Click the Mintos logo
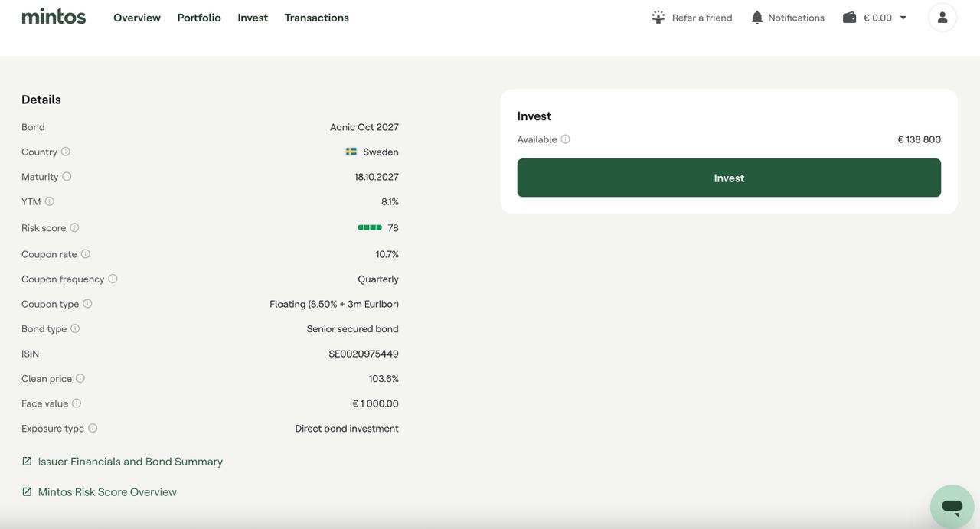 pyautogui.click(x=54, y=16)
